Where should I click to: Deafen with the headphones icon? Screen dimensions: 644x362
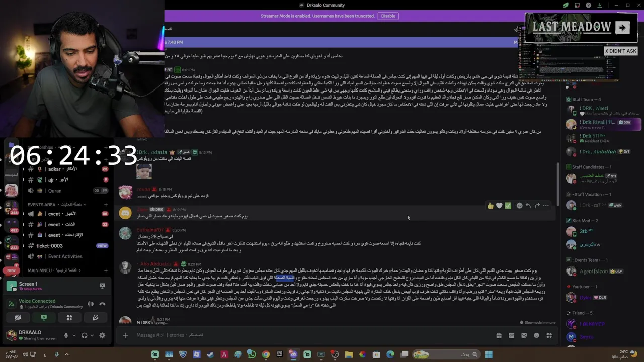click(84, 335)
